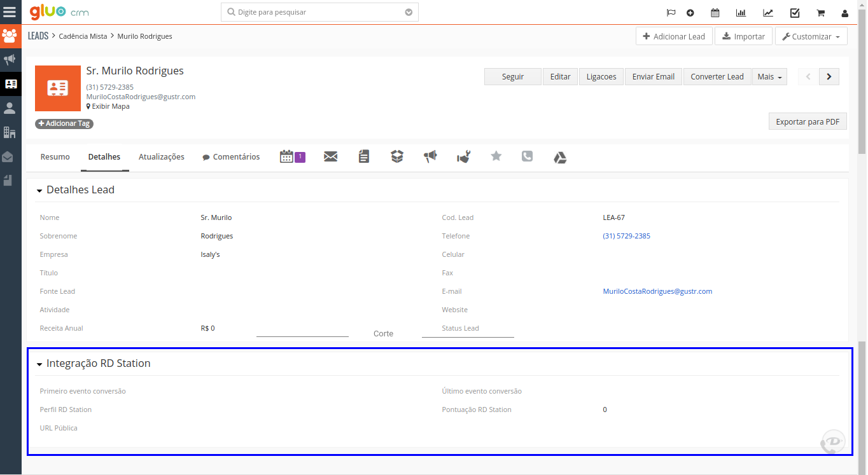Click the Seguir button

click(x=513, y=76)
